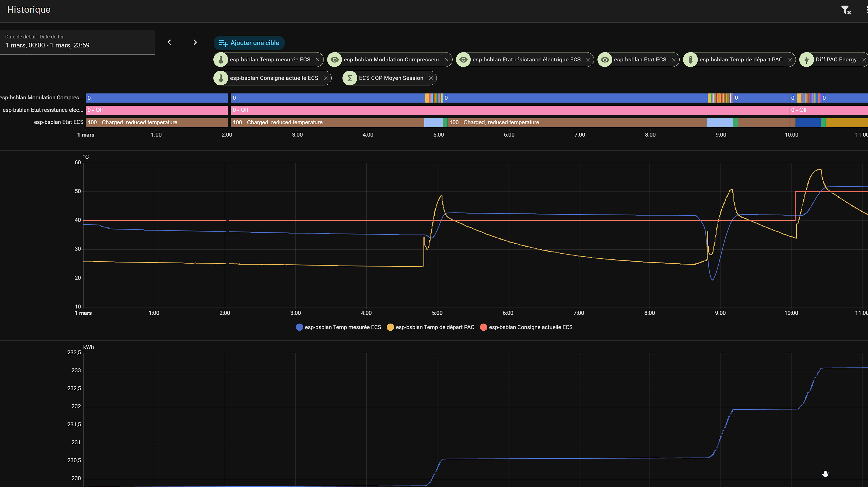Viewport: 868px width, 487px height.
Task: Click the sigma icon on ECS COP Moyen Session
Action: pos(350,78)
